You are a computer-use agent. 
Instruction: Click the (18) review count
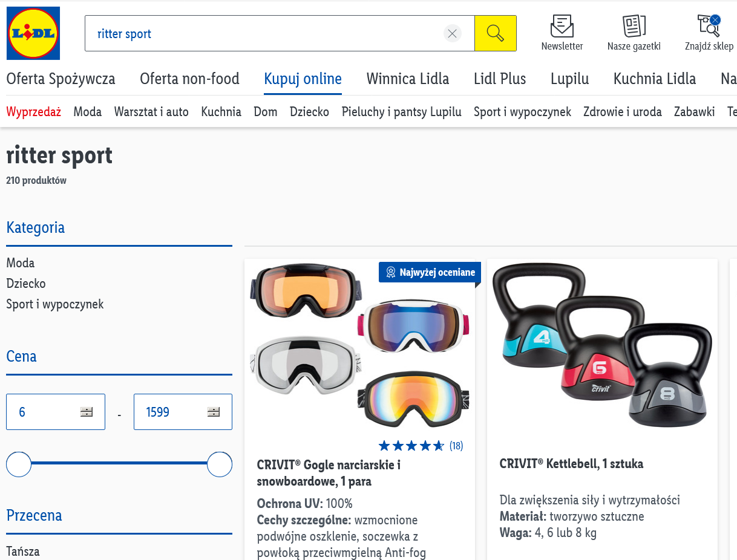click(x=456, y=446)
